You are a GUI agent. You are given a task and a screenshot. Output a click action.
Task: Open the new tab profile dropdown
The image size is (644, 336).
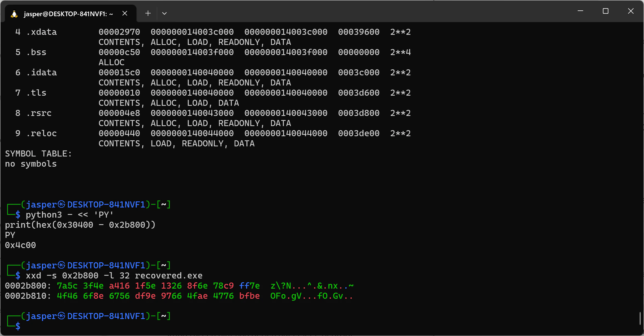[164, 13]
